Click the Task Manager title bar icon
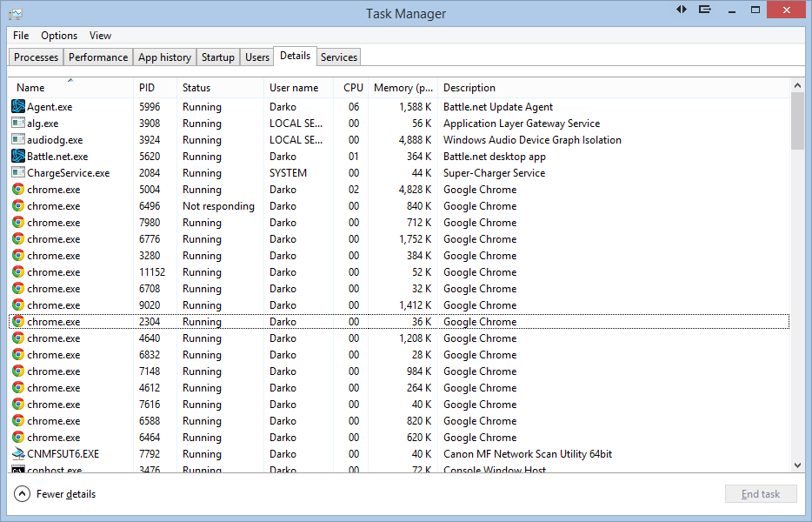 (x=16, y=14)
